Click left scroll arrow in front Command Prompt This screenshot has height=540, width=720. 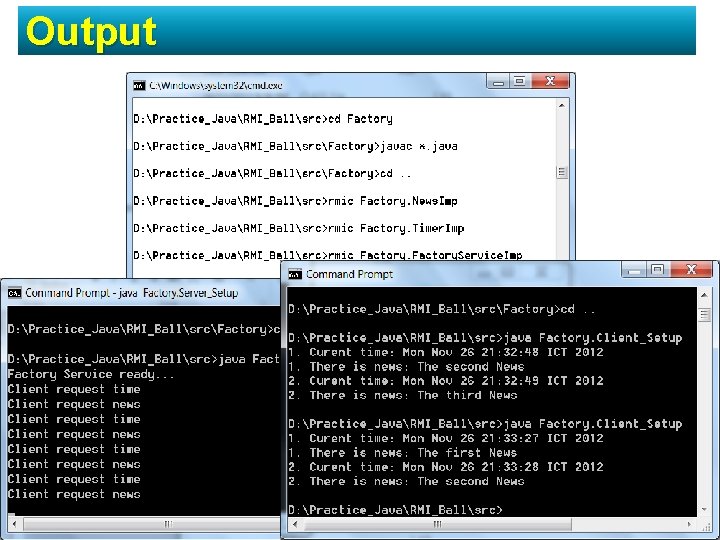pos(295,524)
